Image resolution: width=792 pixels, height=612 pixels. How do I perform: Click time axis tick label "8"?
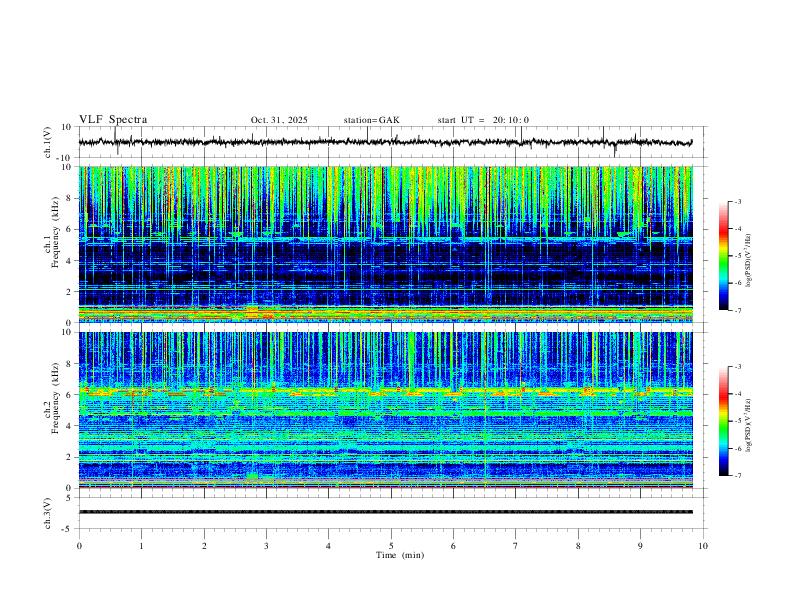tap(578, 546)
